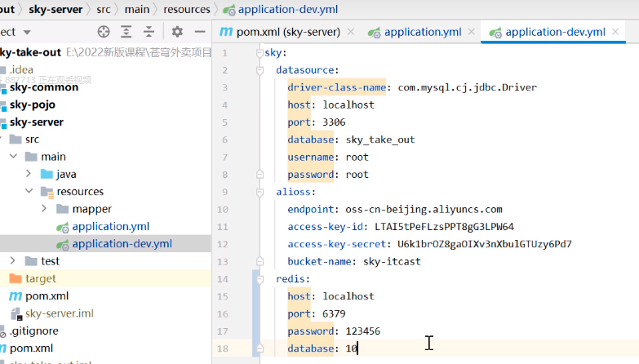
Task: Expand the test folder chevron
Action: pyautogui.click(x=13, y=261)
